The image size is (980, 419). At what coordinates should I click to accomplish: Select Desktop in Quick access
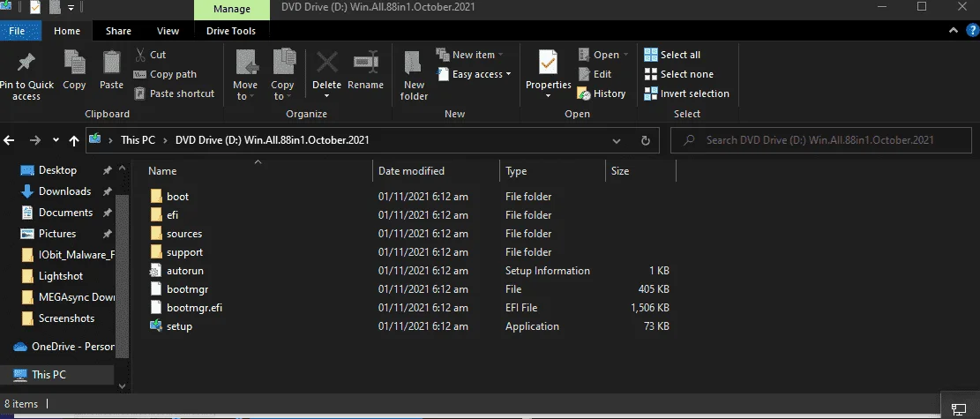tap(57, 170)
